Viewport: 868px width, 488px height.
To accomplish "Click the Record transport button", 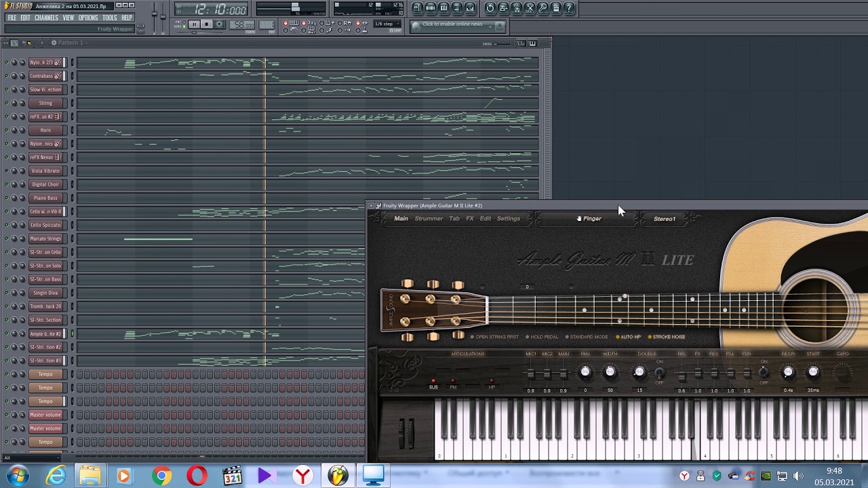I will pos(220,24).
